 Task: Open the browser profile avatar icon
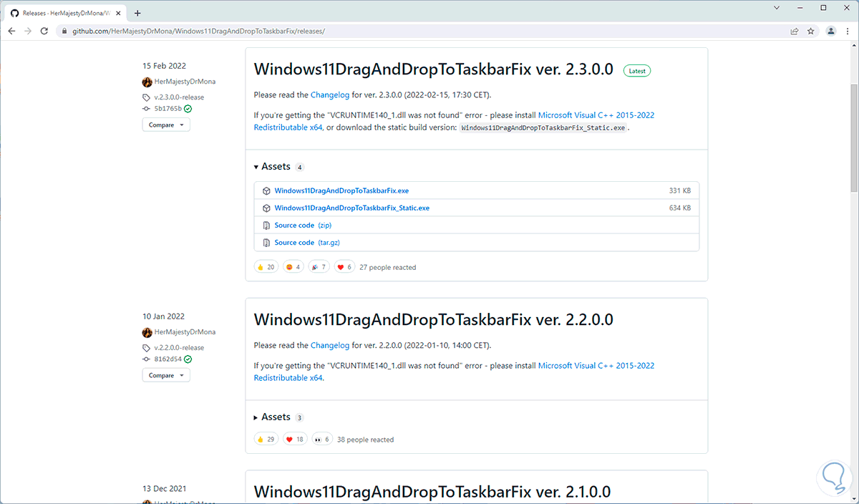point(831,31)
